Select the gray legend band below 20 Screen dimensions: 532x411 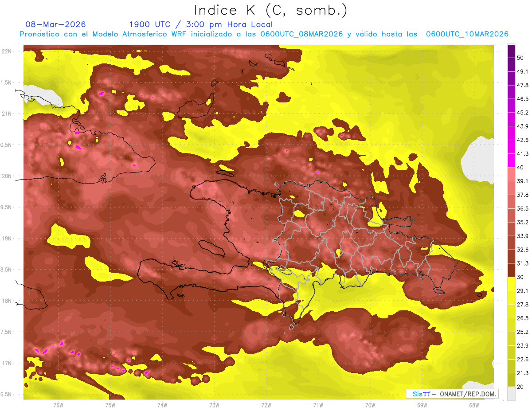pyautogui.click(x=511, y=393)
